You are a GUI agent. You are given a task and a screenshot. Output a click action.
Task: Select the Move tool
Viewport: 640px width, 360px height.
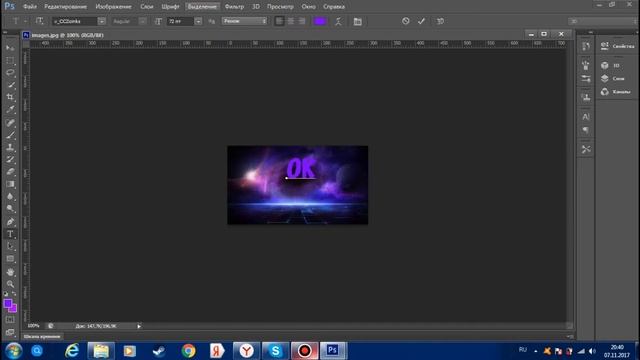click(x=10, y=48)
